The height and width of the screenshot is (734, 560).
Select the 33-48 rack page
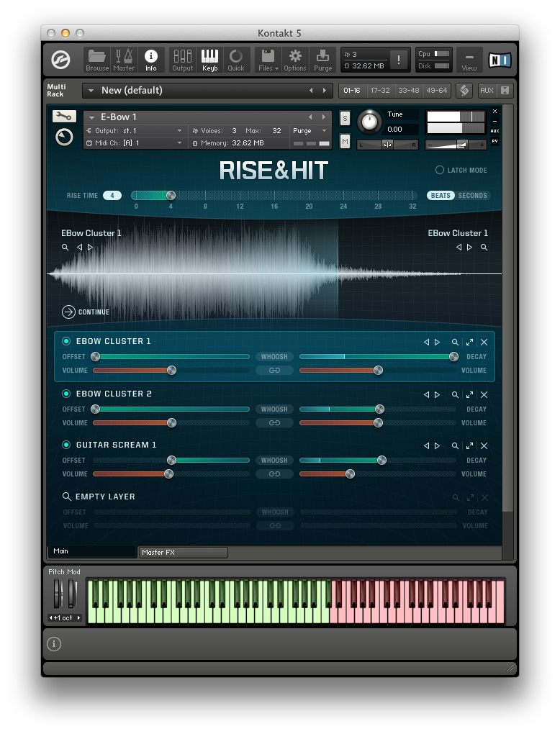409,91
